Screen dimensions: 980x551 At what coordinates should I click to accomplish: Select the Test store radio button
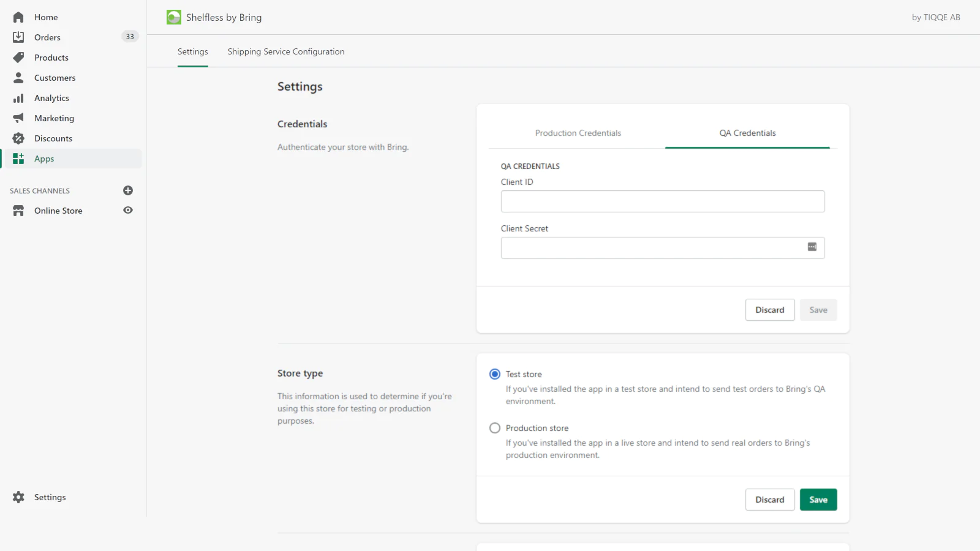(495, 374)
